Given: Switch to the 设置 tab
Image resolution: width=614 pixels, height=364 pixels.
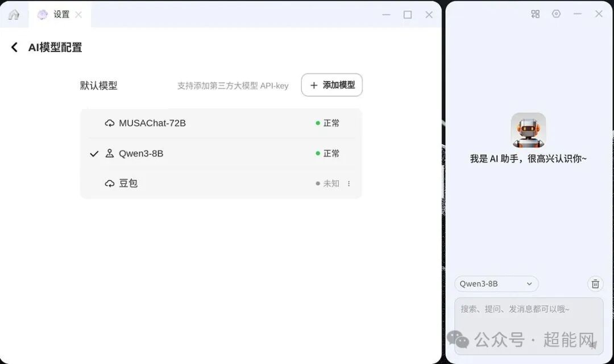Looking at the screenshot, I should click(x=60, y=15).
